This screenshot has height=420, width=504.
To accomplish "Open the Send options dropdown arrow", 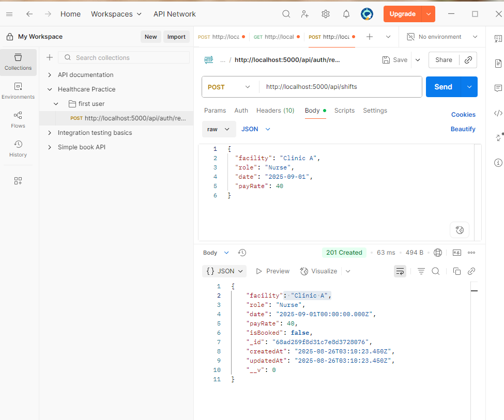I will tap(469, 87).
